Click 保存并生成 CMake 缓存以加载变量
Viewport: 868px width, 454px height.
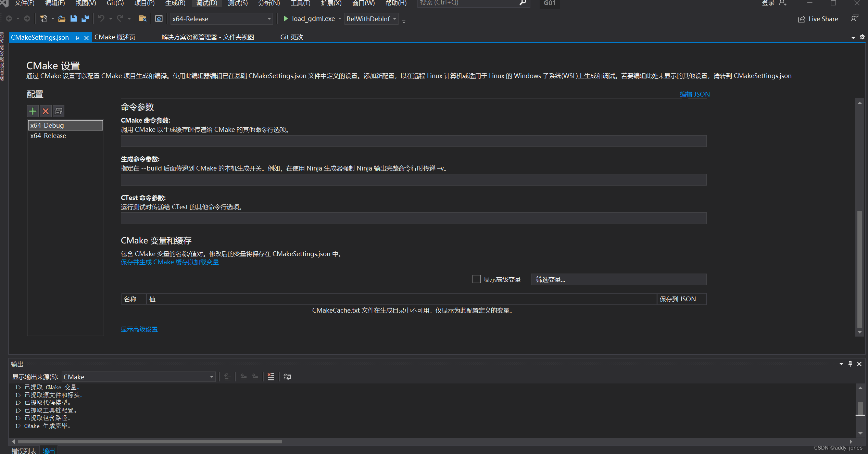click(x=169, y=262)
